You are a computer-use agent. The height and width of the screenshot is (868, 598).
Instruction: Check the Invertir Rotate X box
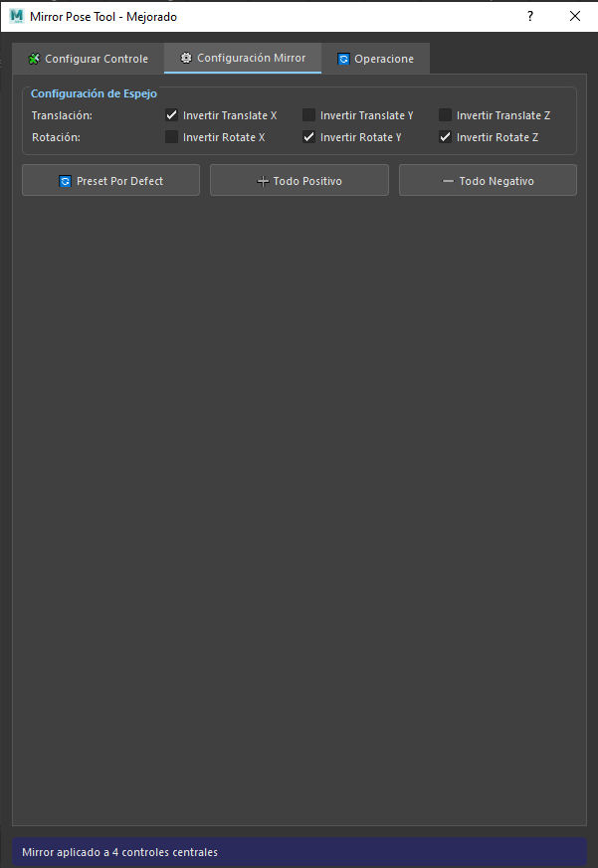pos(172,137)
